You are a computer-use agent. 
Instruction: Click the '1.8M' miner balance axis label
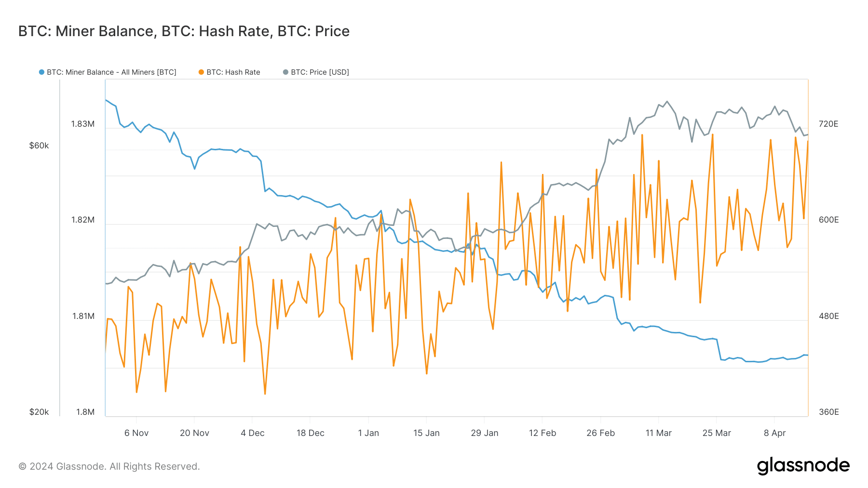(x=85, y=412)
